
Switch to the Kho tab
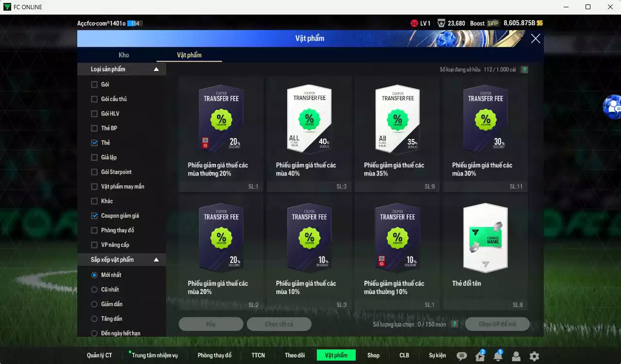(124, 55)
